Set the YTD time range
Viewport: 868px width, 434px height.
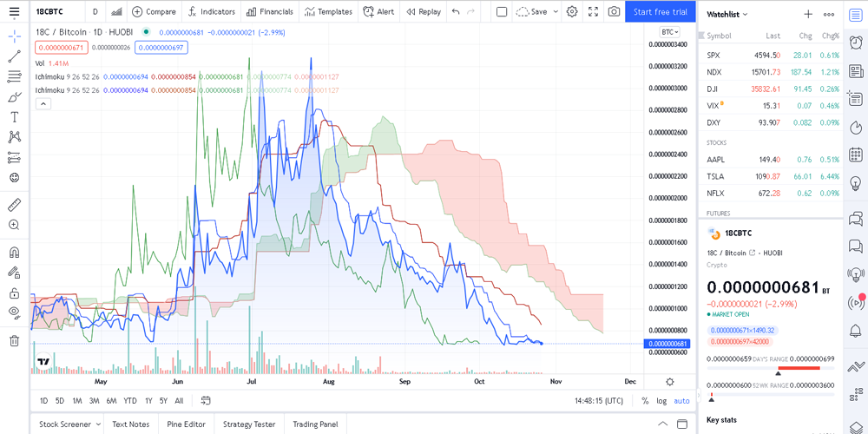coord(130,400)
